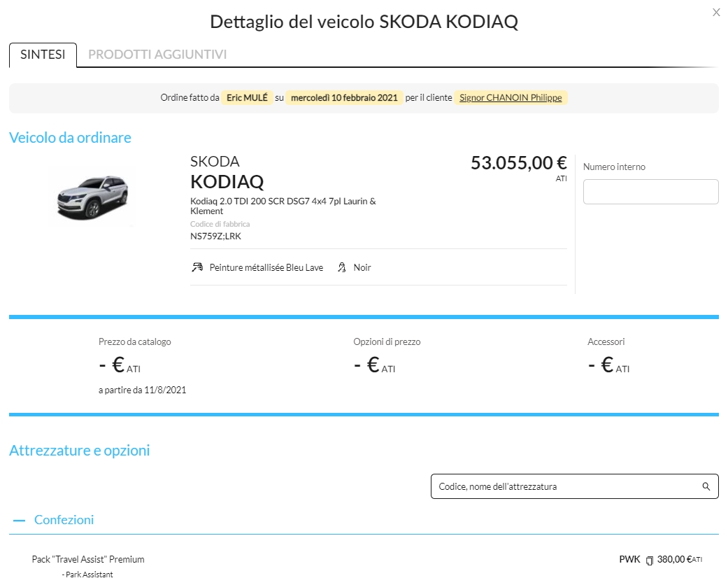This screenshot has width=728, height=578.
Task: Switch to the SINTESI tab
Action: point(43,55)
